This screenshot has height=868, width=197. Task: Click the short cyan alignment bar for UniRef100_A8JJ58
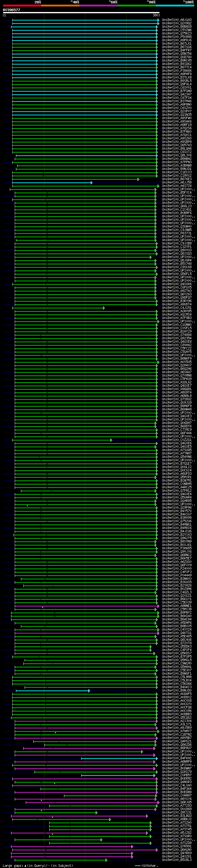coord(52,183)
